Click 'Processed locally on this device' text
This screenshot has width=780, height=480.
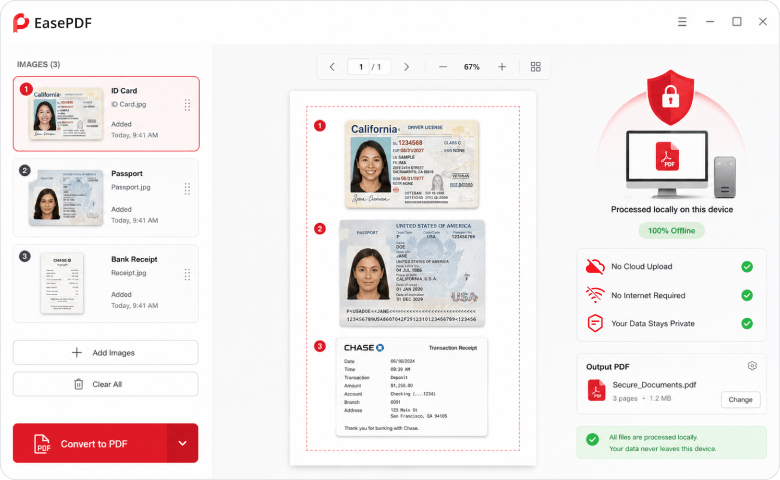[672, 209]
